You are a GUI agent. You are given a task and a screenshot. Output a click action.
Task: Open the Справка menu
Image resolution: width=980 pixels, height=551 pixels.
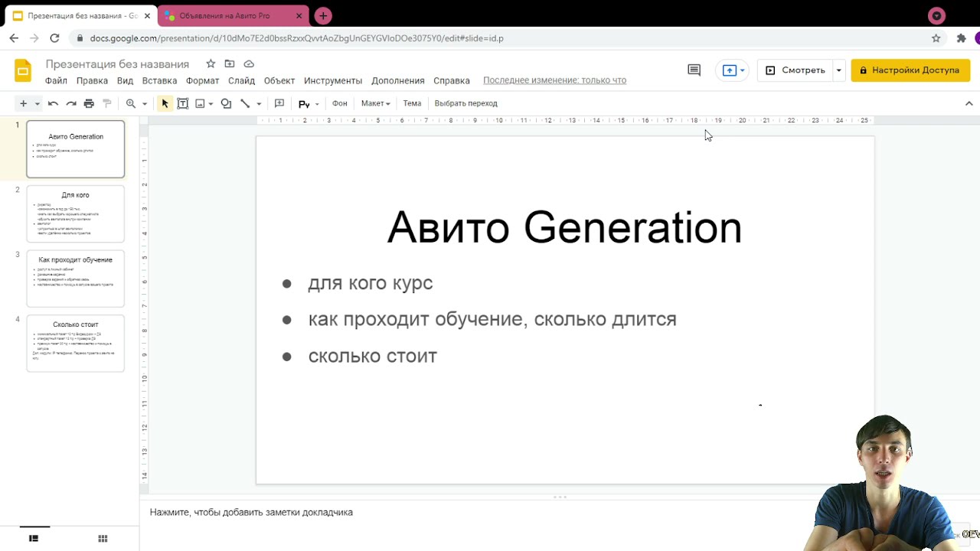[452, 80]
